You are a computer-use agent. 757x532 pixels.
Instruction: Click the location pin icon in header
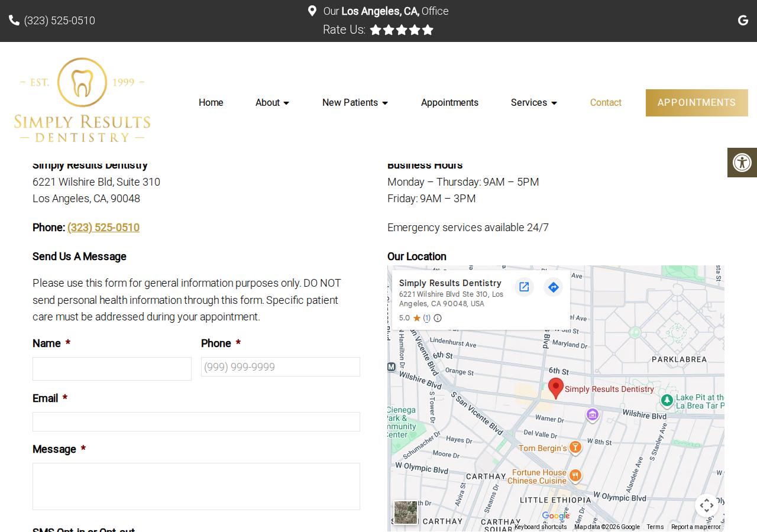click(x=312, y=11)
